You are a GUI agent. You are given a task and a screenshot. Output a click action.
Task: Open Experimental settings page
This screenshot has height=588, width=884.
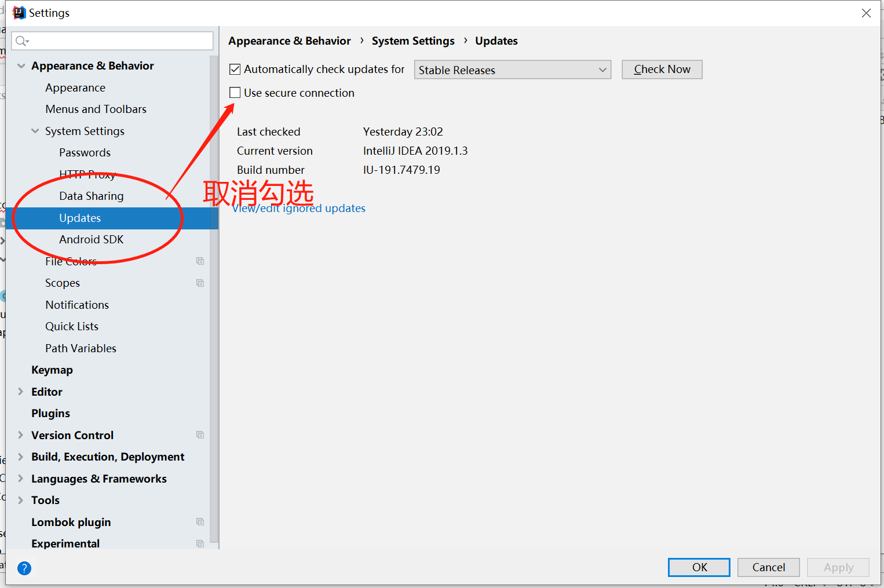point(65,543)
